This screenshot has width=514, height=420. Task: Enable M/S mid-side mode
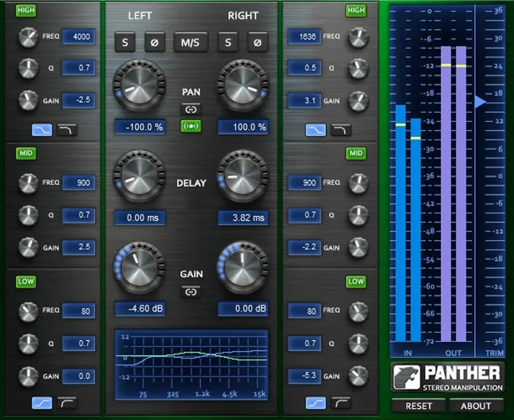tap(191, 42)
